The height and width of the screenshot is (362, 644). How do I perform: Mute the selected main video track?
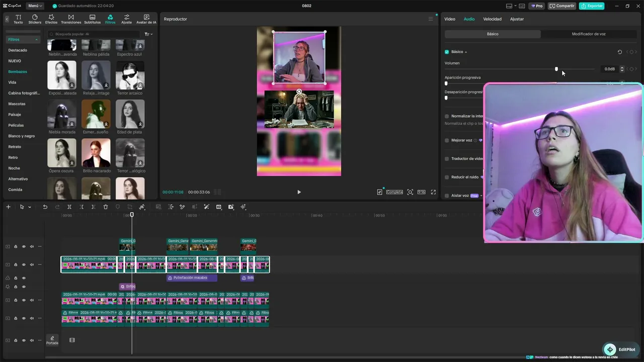pyautogui.click(x=32, y=264)
